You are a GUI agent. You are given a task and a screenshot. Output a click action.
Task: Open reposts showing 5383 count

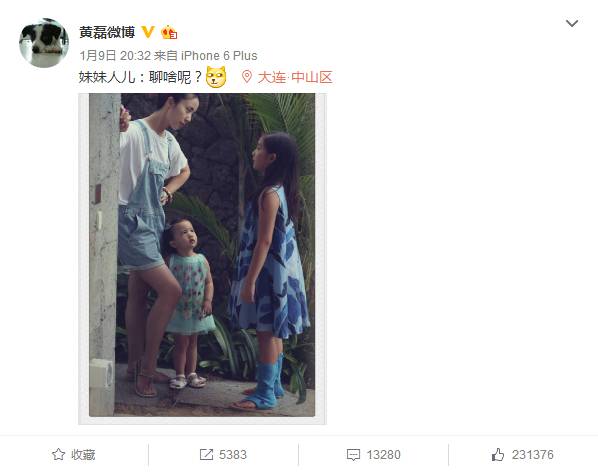pyautogui.click(x=223, y=454)
